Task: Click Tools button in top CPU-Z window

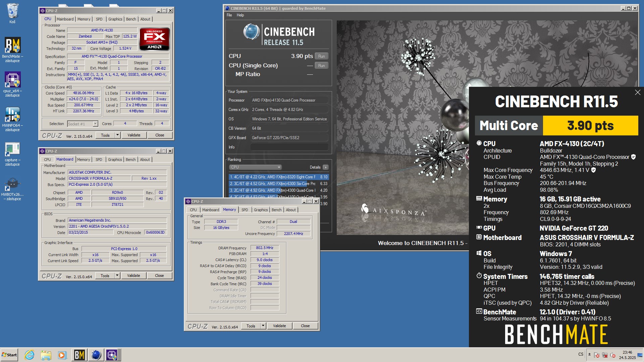Action: coord(105,135)
